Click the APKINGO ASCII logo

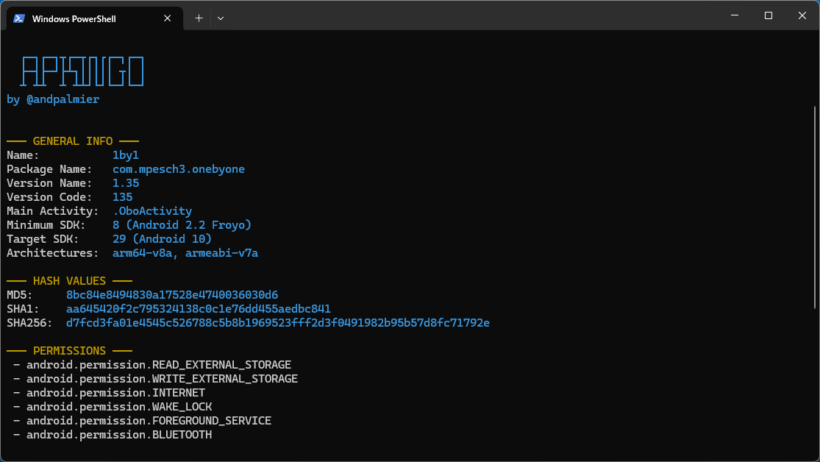point(82,71)
